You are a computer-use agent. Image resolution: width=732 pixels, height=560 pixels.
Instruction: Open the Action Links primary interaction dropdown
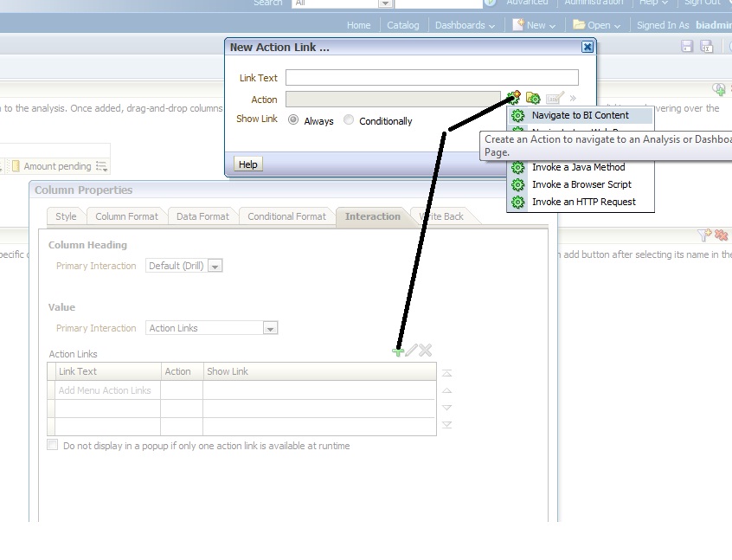point(270,327)
